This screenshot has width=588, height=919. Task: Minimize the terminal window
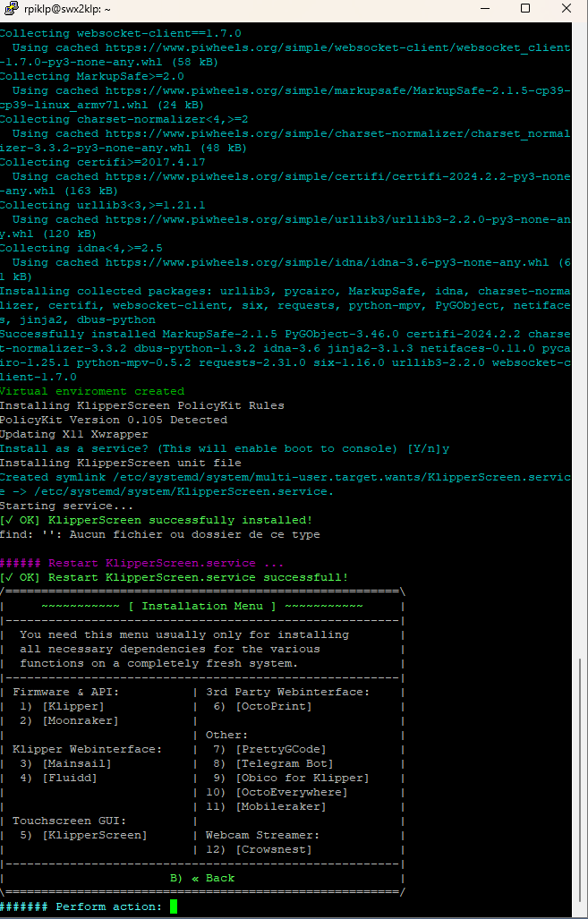point(485,8)
